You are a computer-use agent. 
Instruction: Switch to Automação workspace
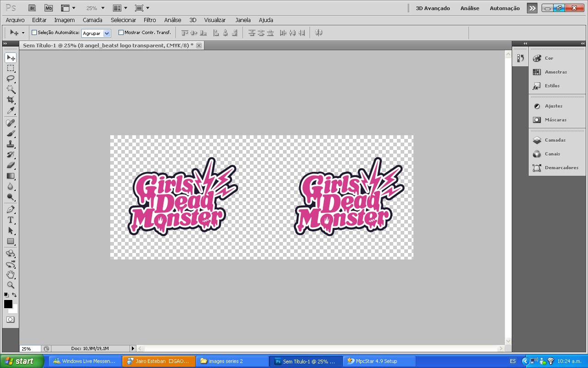(x=505, y=8)
